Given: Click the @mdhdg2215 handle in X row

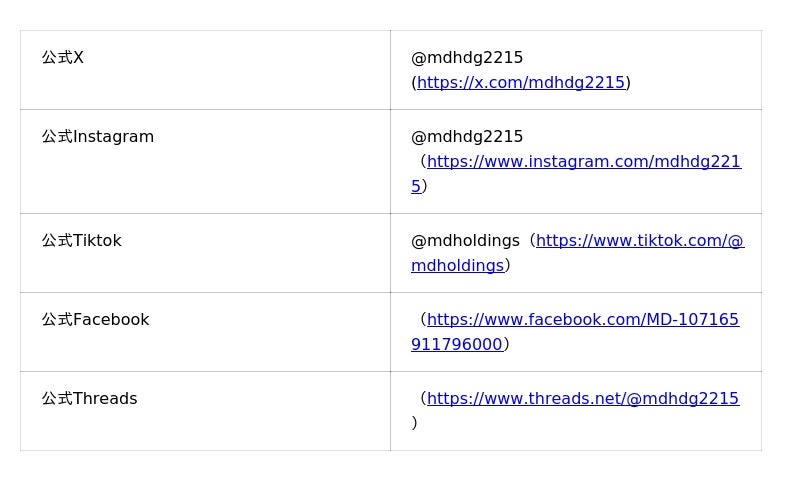Looking at the screenshot, I should (467, 58).
